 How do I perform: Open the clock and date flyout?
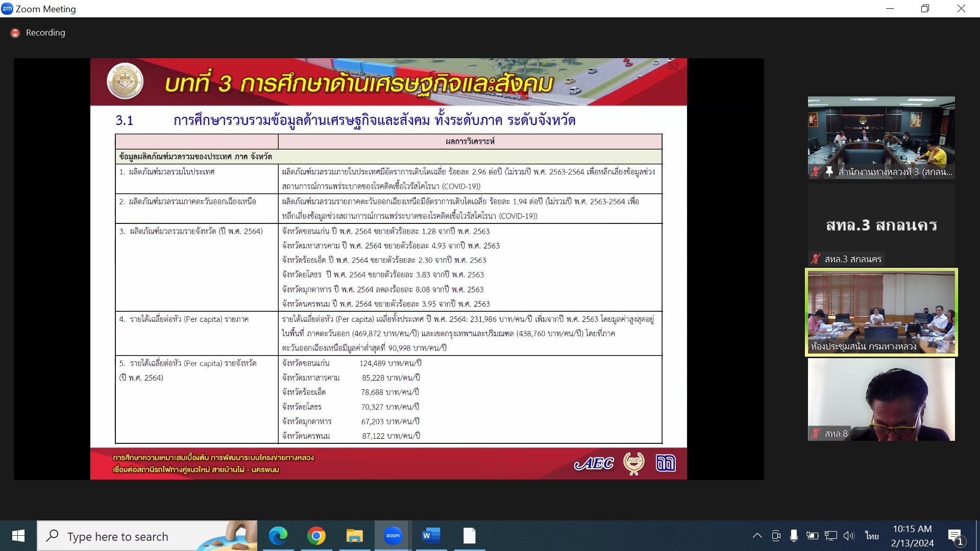click(912, 536)
